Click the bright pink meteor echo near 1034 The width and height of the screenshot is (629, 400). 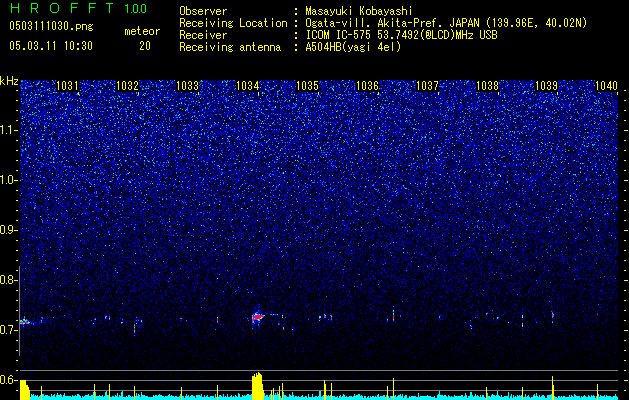pos(258,317)
